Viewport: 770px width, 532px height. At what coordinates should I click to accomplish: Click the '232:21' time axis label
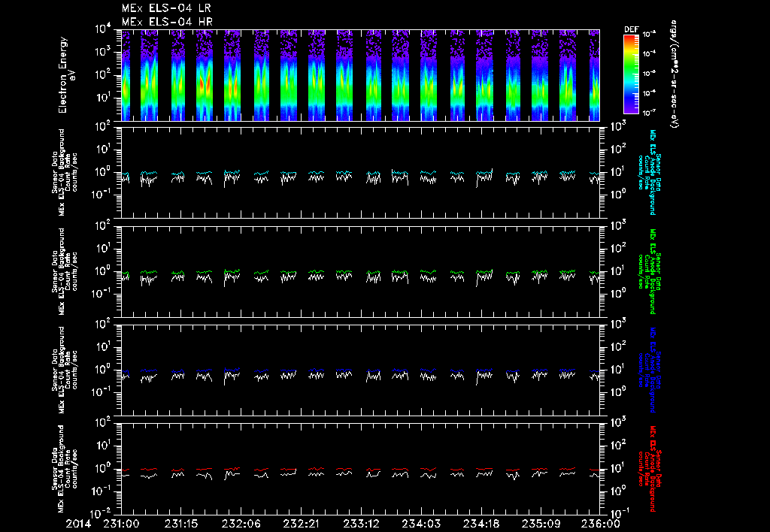click(301, 524)
